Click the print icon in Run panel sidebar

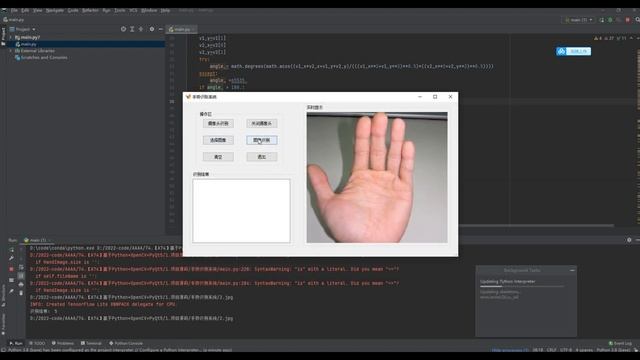pyautogui.click(x=21, y=284)
